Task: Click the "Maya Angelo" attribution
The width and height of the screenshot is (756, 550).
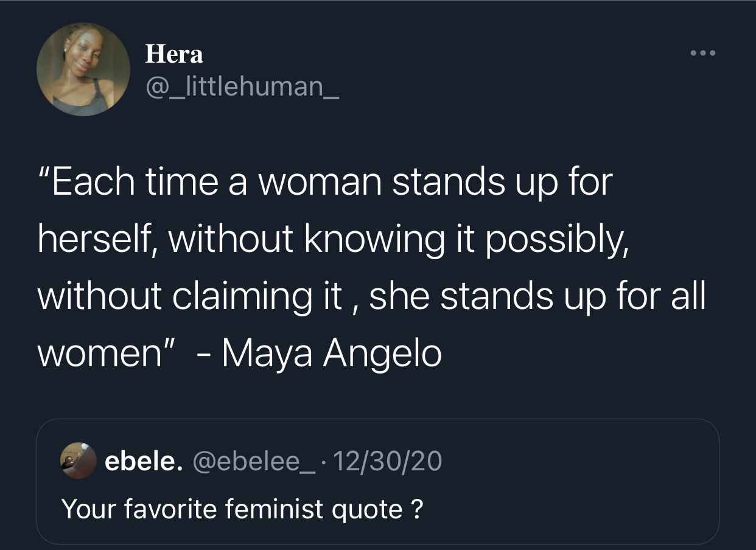Action: pos(332,352)
